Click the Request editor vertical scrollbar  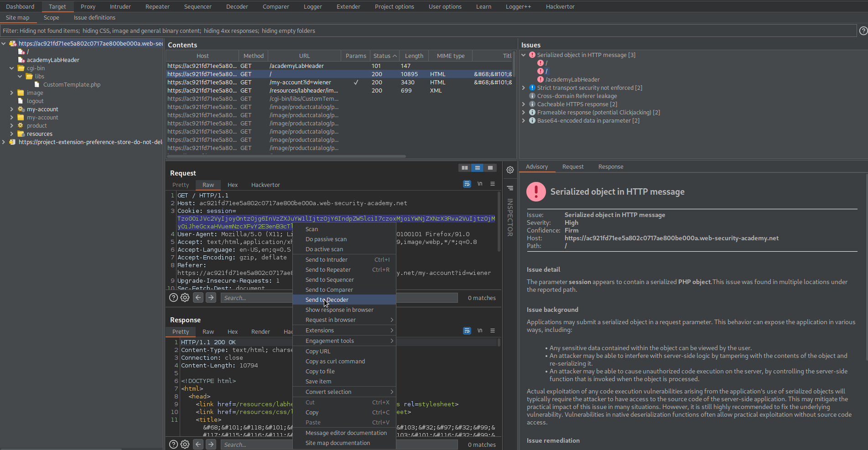click(499, 222)
